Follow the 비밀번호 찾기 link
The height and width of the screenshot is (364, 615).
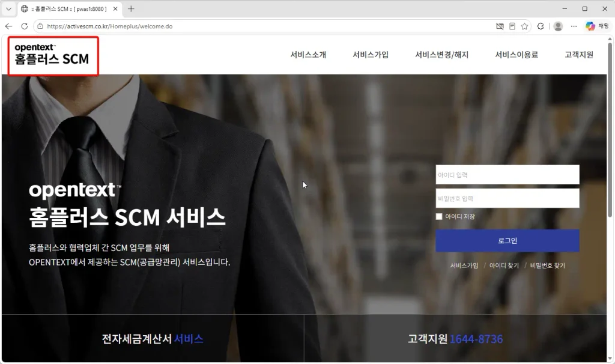548,265
